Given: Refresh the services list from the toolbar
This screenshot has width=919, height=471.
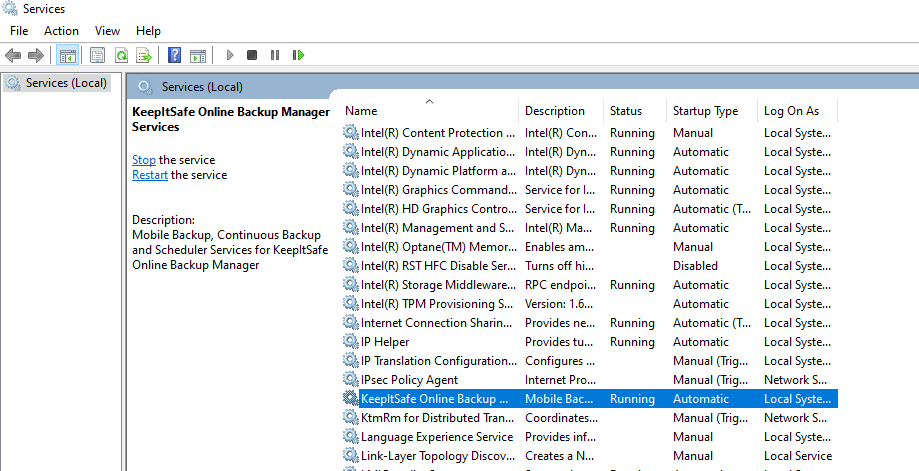Looking at the screenshot, I should point(121,56).
